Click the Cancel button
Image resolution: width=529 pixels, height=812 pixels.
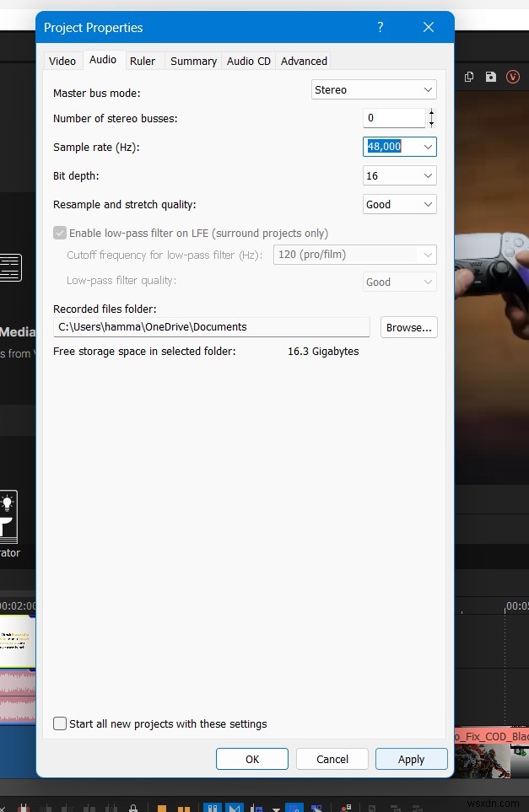pyautogui.click(x=332, y=759)
